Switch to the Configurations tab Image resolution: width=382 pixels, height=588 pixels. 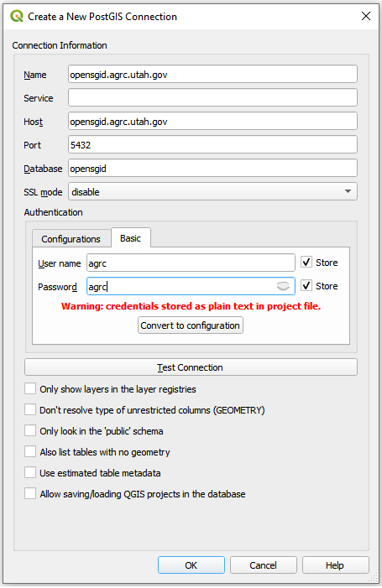71,239
